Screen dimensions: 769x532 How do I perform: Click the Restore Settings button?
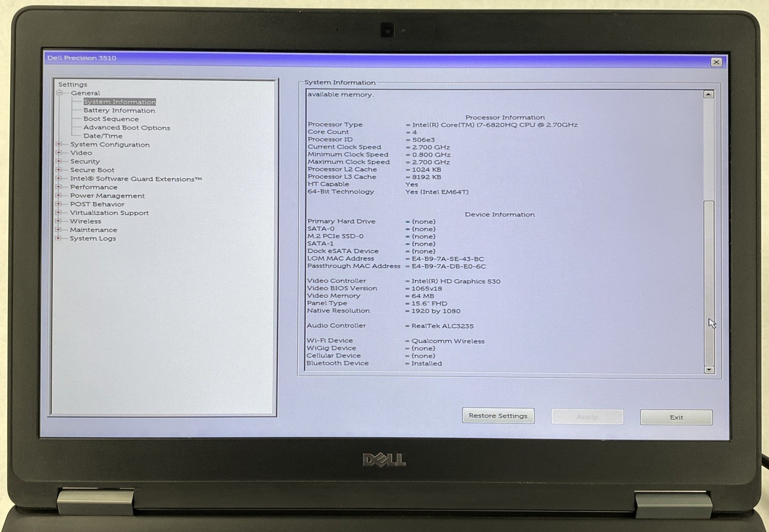(498, 416)
